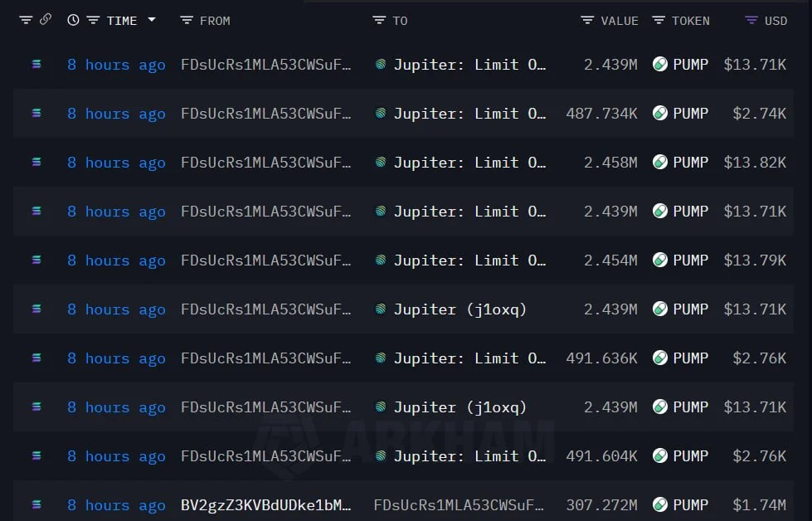Screen dimensions: 812x521
Task: Click the leftmost filter icon in header
Action: pyautogui.click(x=26, y=20)
